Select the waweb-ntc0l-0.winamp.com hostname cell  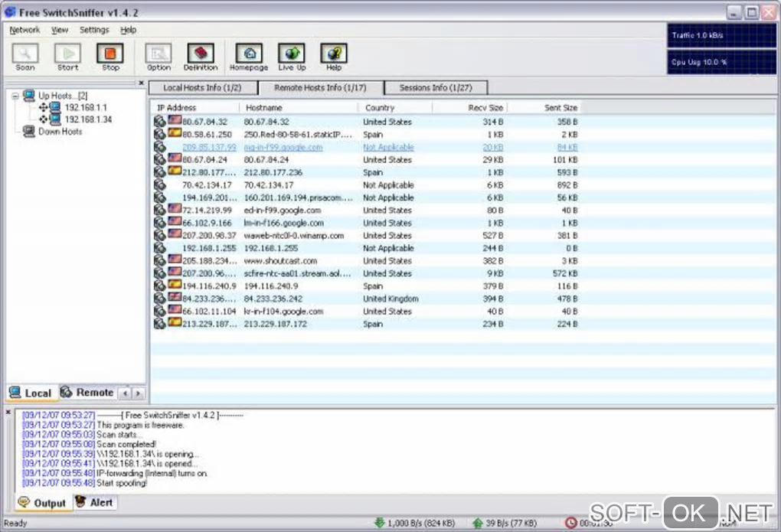coord(293,236)
